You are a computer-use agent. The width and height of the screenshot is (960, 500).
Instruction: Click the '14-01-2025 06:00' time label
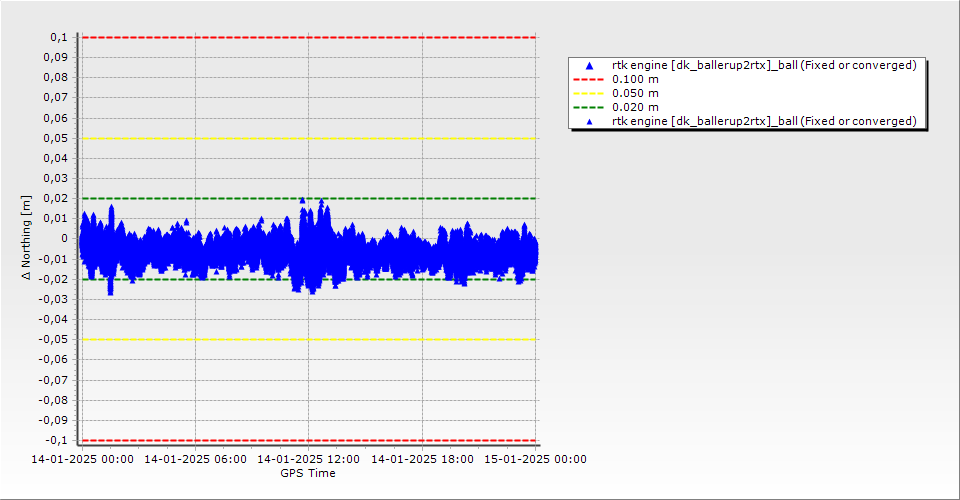195,459
